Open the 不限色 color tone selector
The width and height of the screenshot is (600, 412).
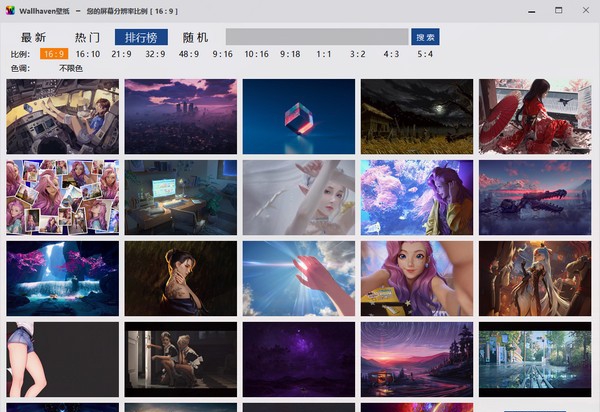click(x=71, y=68)
